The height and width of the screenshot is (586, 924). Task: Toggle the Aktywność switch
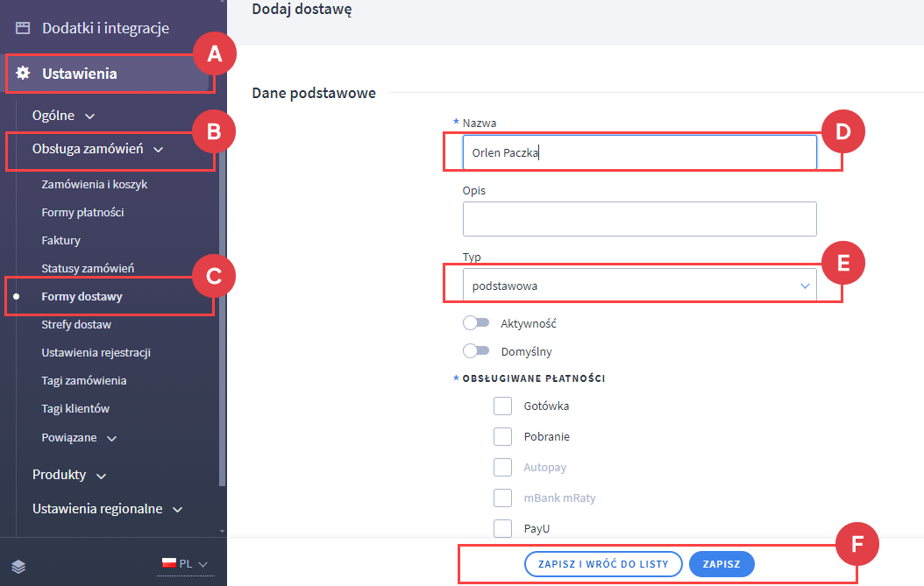[x=476, y=323]
